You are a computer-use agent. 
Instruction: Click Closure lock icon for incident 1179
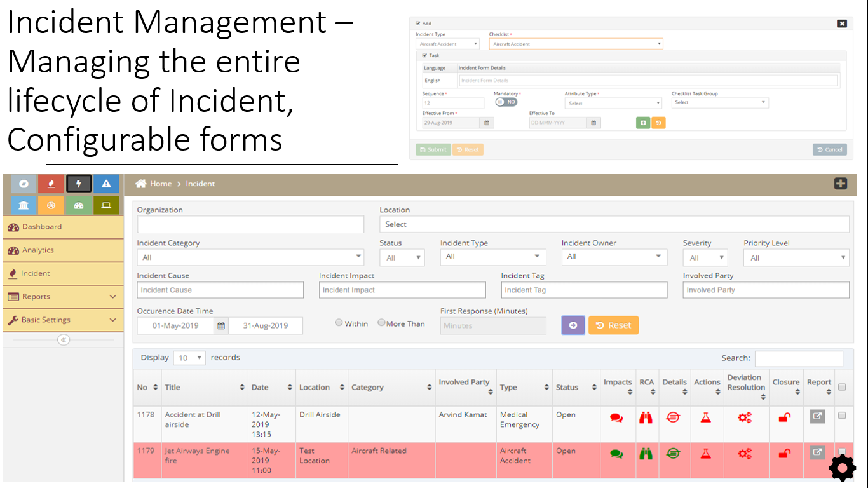pos(785,454)
